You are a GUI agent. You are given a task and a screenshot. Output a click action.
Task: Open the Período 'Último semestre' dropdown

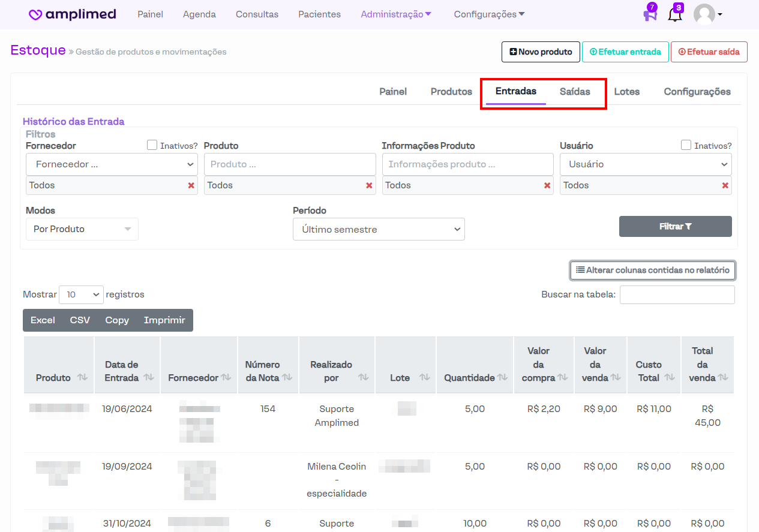click(379, 229)
